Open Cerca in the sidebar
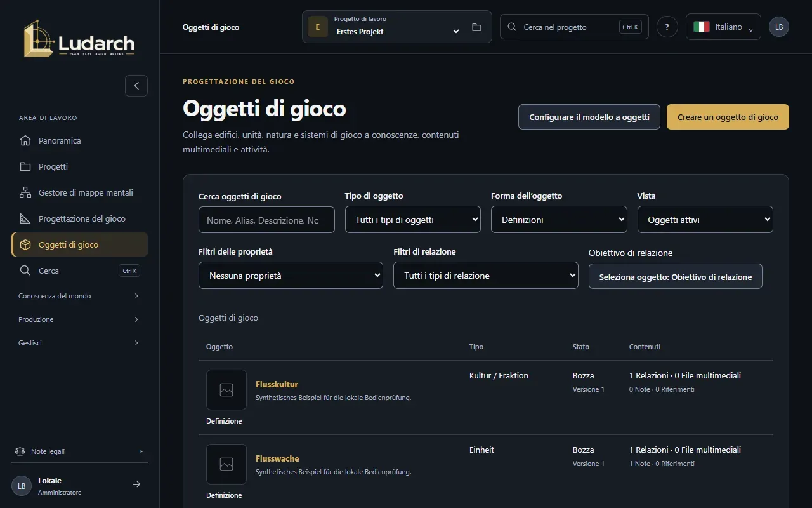Viewport: 812px width, 508px height. point(79,271)
